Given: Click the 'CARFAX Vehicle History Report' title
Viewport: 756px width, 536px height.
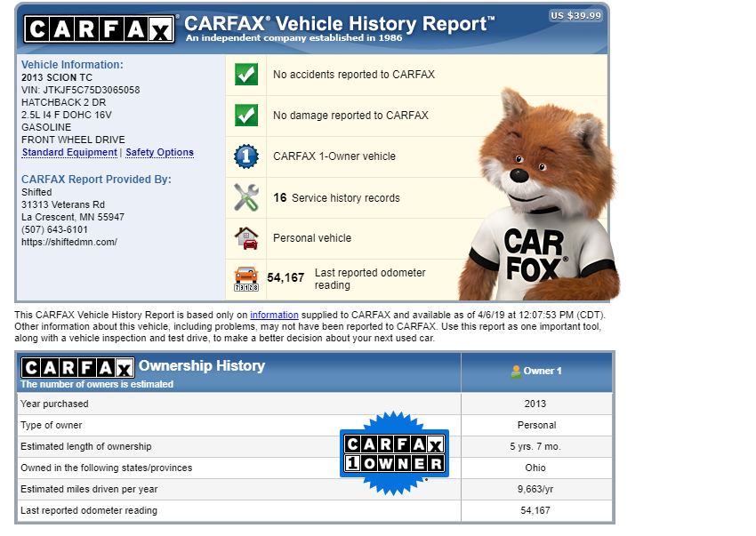Looking at the screenshot, I should (340, 23).
